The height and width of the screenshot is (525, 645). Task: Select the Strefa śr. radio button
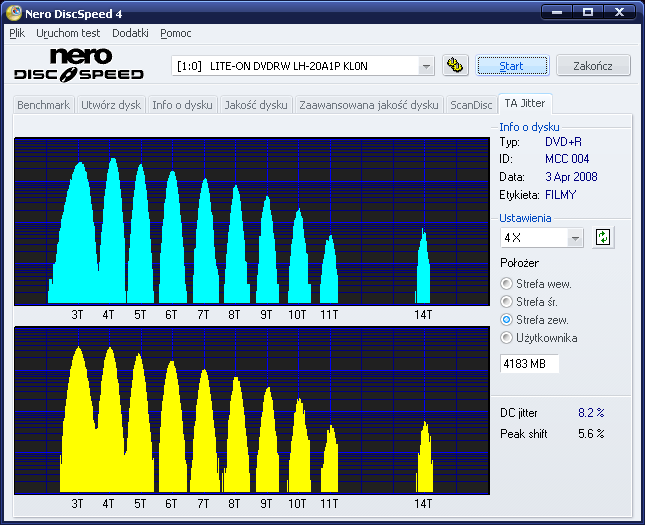click(506, 302)
